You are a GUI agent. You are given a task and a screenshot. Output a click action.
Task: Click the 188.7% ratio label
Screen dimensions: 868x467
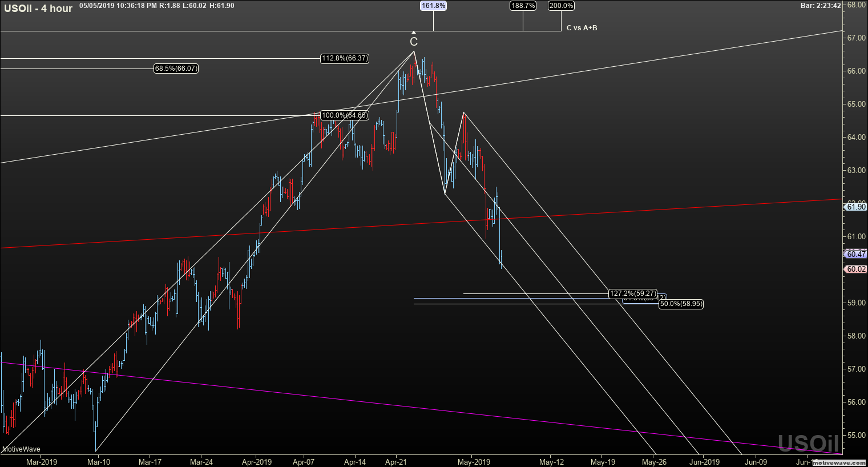[x=523, y=6]
